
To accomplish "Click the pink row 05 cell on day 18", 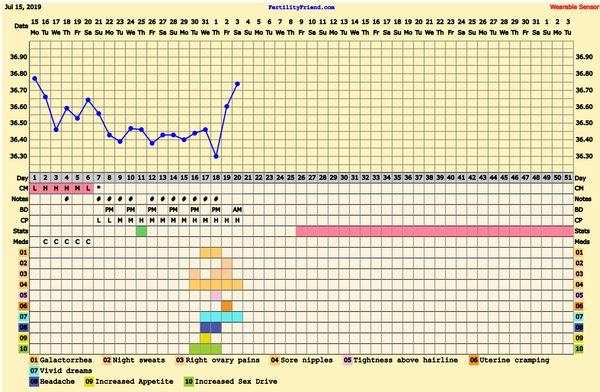I will click(x=216, y=296).
